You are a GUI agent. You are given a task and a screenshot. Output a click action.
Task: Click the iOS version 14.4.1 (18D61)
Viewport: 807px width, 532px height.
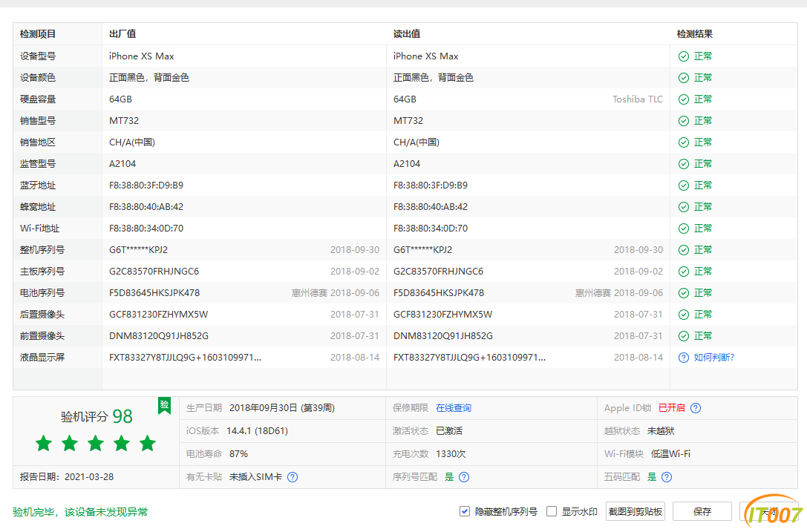click(258, 431)
